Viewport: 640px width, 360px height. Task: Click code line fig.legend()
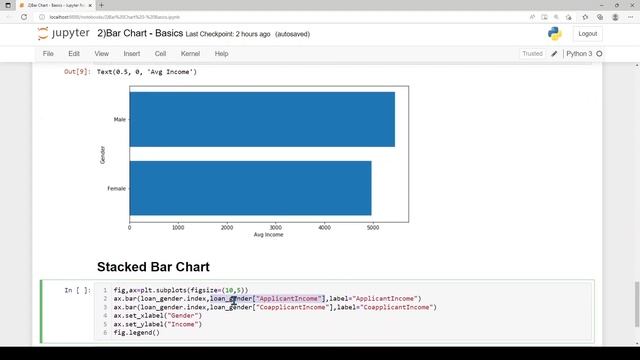coord(137,333)
